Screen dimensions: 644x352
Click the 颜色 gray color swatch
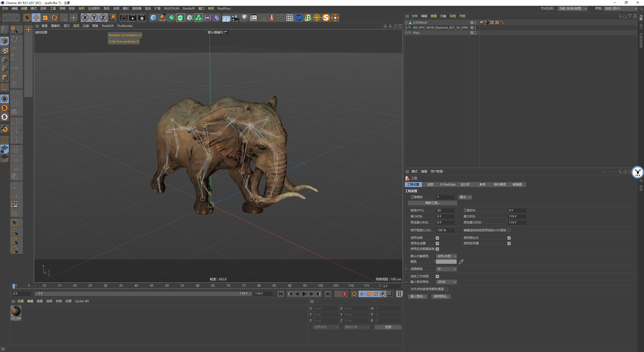(446, 262)
